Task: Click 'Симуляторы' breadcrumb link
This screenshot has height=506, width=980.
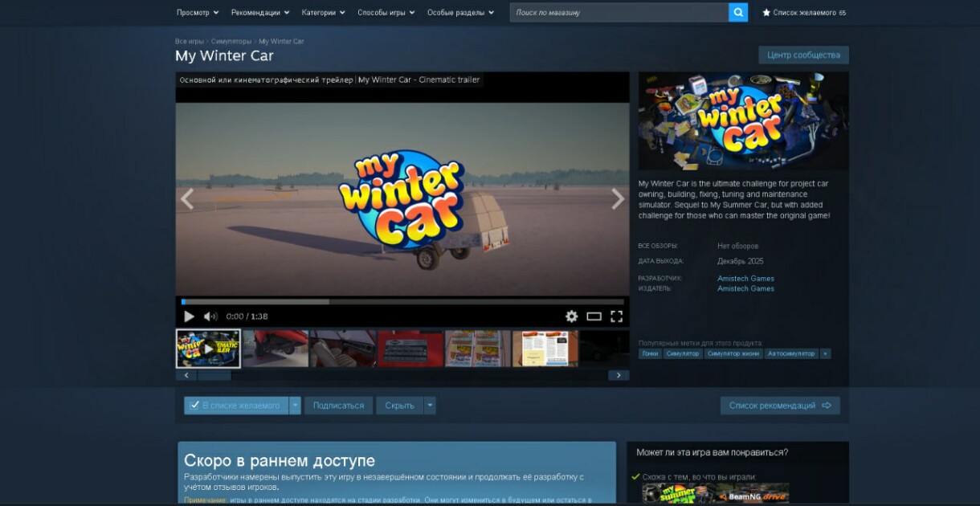Action: 231,41
